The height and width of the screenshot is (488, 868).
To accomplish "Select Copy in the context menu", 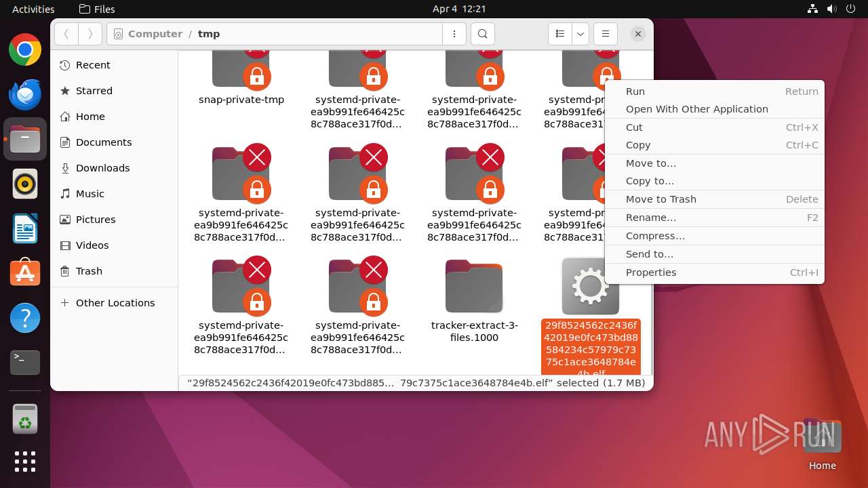I will pyautogui.click(x=715, y=145).
